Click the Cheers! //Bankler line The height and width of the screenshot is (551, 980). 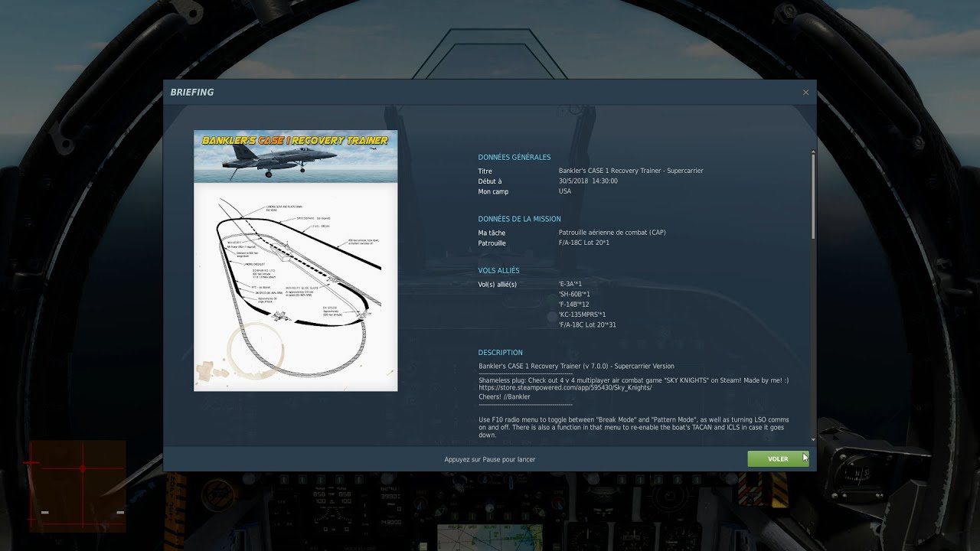505,397
